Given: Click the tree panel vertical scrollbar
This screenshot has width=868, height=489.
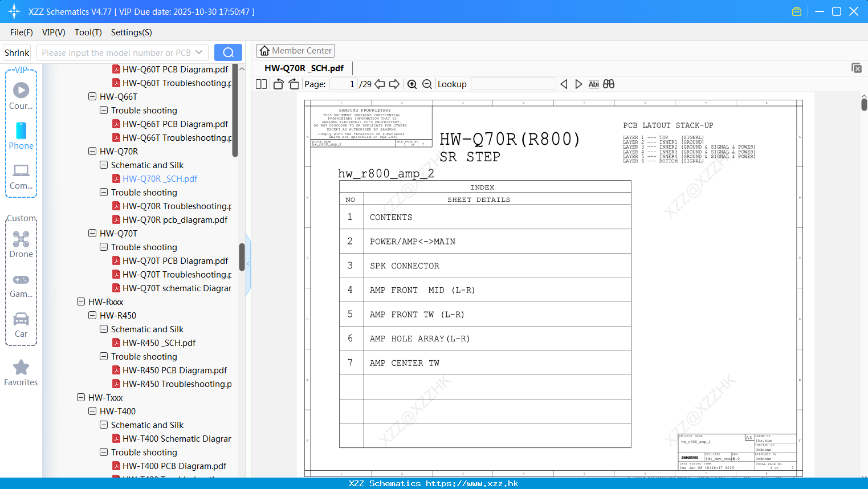Looking at the screenshot, I should (242, 256).
